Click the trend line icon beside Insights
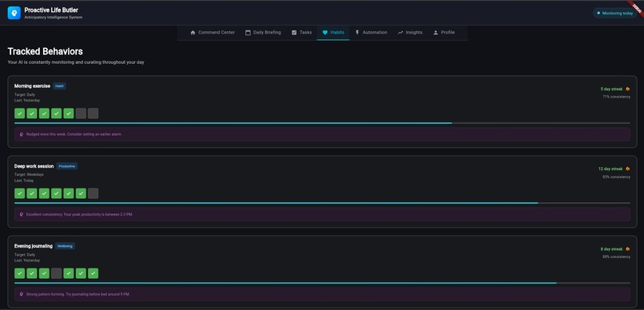The image size is (644, 310). click(x=400, y=33)
